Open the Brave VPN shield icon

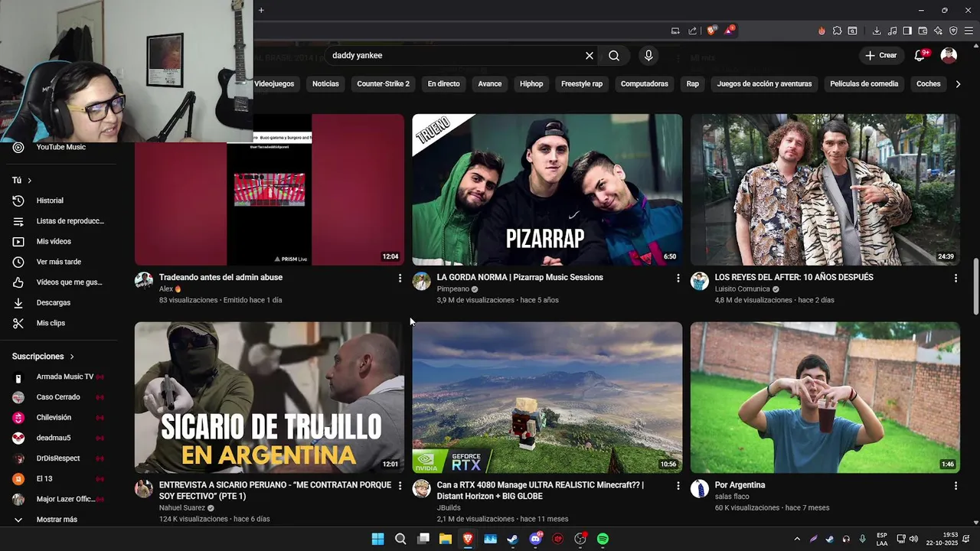(x=953, y=31)
